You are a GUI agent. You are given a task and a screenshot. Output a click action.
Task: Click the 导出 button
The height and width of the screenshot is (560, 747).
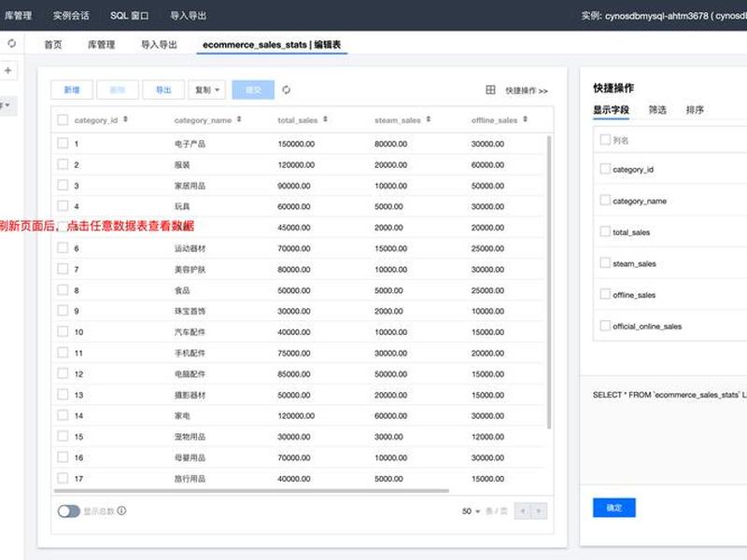click(162, 90)
